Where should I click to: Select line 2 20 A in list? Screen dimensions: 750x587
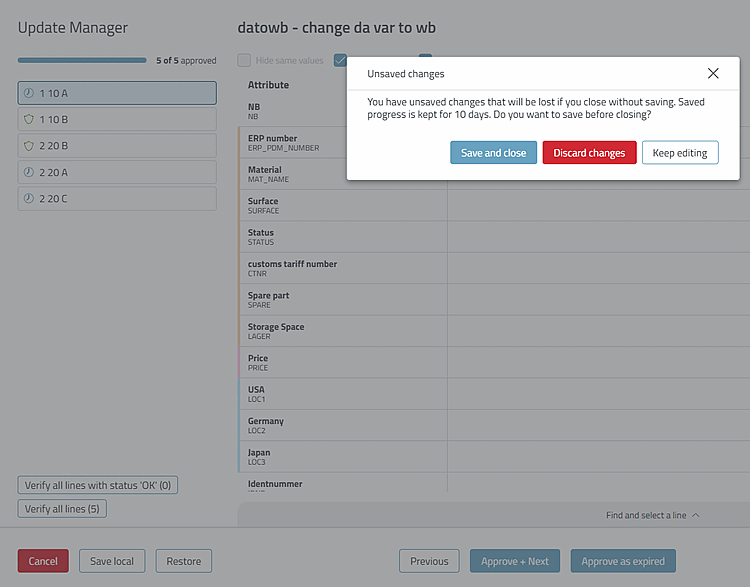coord(117,172)
